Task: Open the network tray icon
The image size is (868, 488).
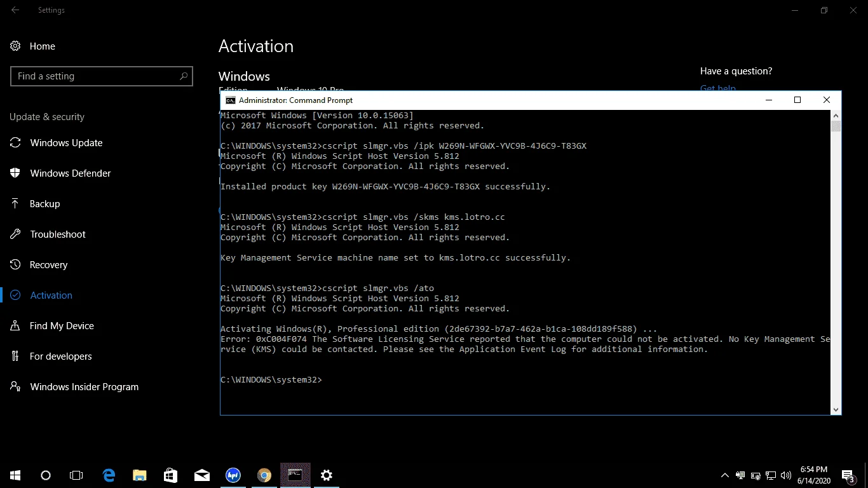Action: pos(771,475)
